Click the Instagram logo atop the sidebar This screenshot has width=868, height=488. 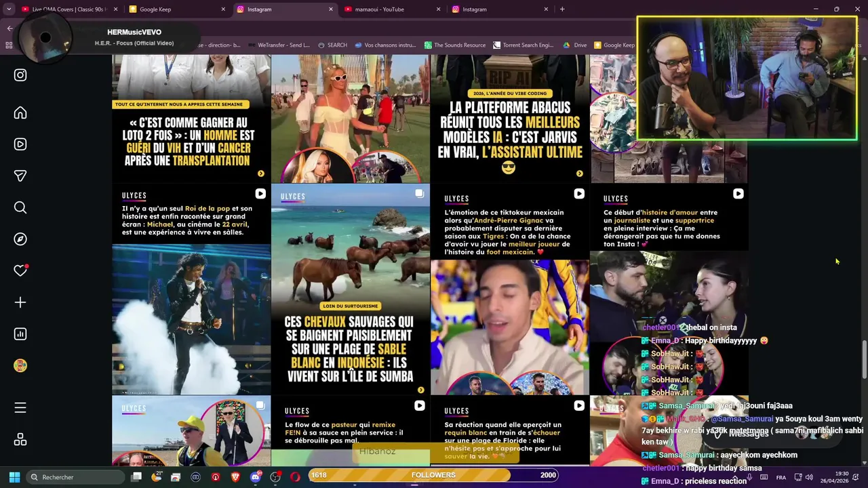click(x=20, y=75)
